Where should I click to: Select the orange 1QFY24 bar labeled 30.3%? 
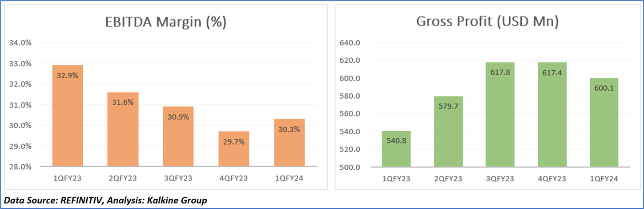(289, 143)
